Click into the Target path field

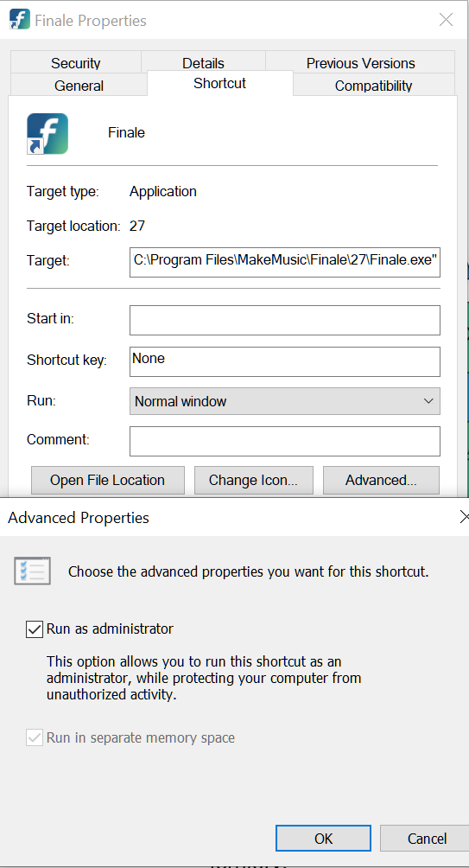pyautogui.click(x=285, y=262)
